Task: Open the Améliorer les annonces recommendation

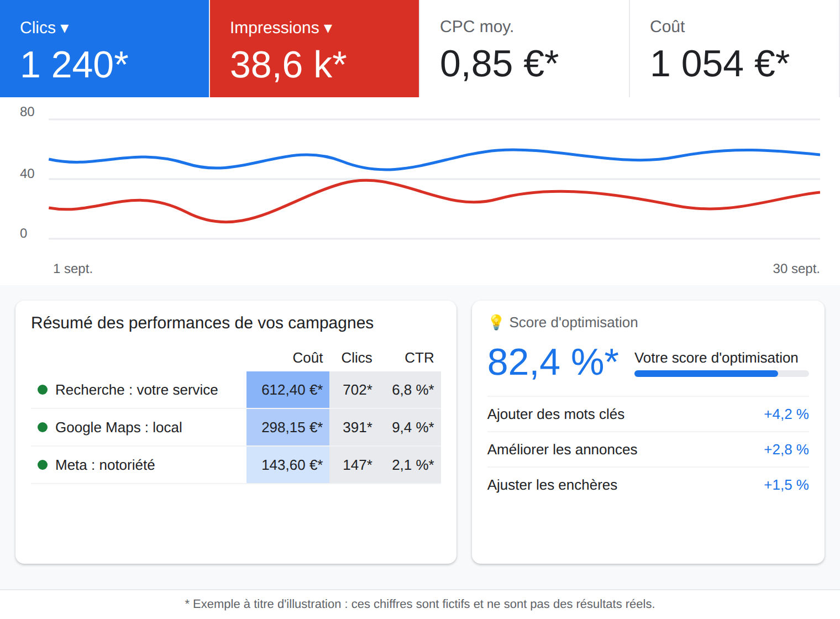Action: (648, 449)
